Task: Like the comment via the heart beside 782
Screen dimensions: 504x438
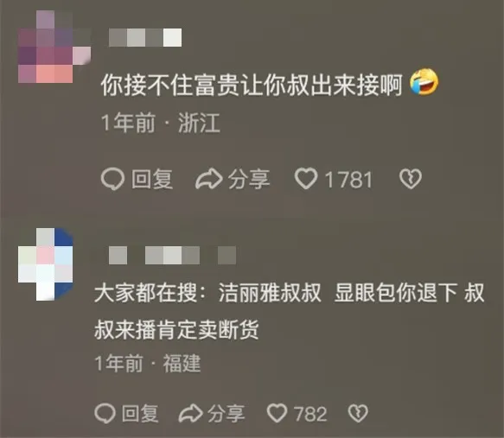Action: pos(278,413)
